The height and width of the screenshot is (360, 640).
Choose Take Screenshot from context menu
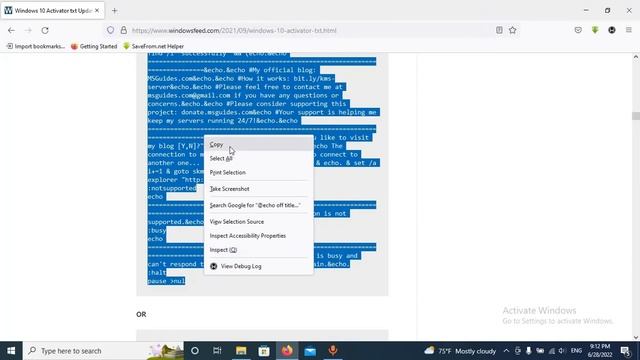258,189
